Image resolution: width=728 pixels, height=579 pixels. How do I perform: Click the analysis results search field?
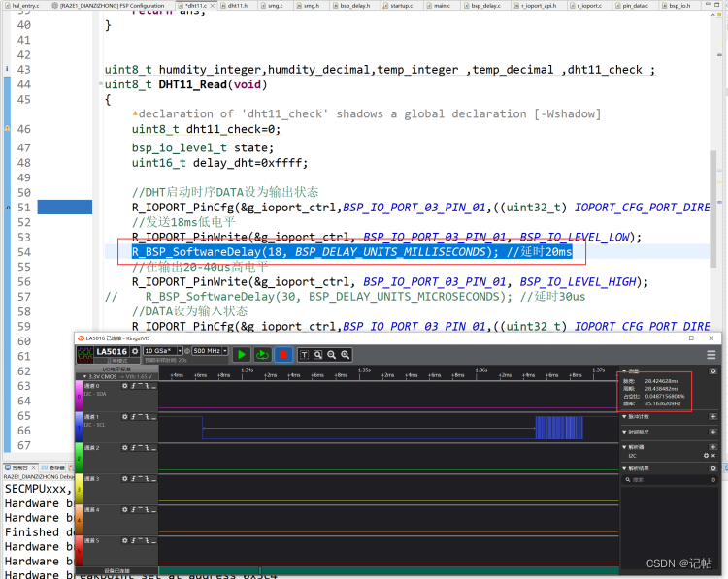(669, 480)
